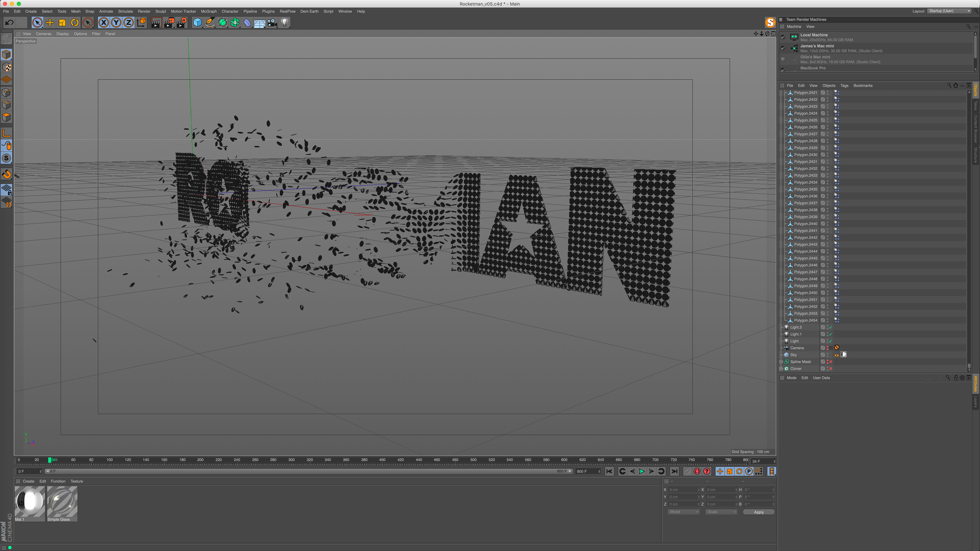Click the Undo arrow icon
The height and width of the screenshot is (551, 980).
9,23
